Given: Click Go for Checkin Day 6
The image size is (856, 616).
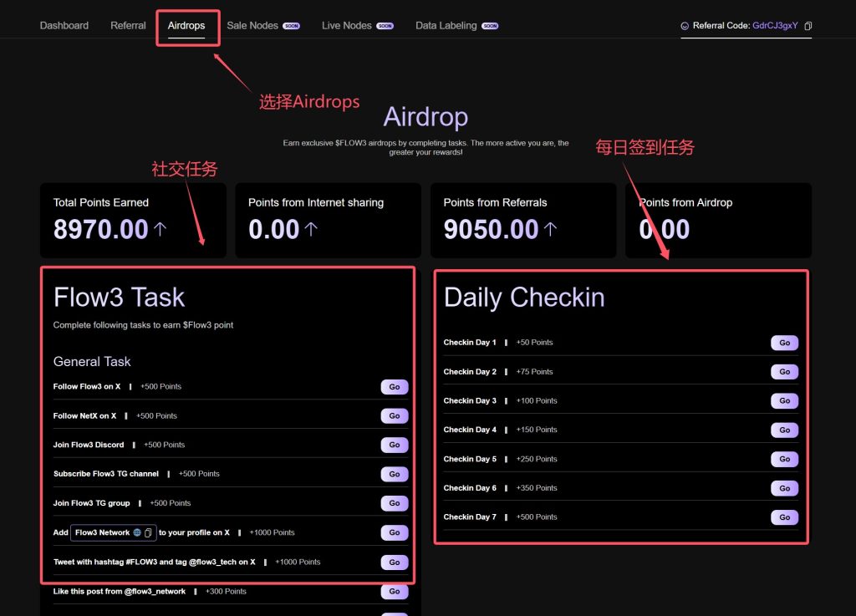Looking at the screenshot, I should click(x=784, y=488).
